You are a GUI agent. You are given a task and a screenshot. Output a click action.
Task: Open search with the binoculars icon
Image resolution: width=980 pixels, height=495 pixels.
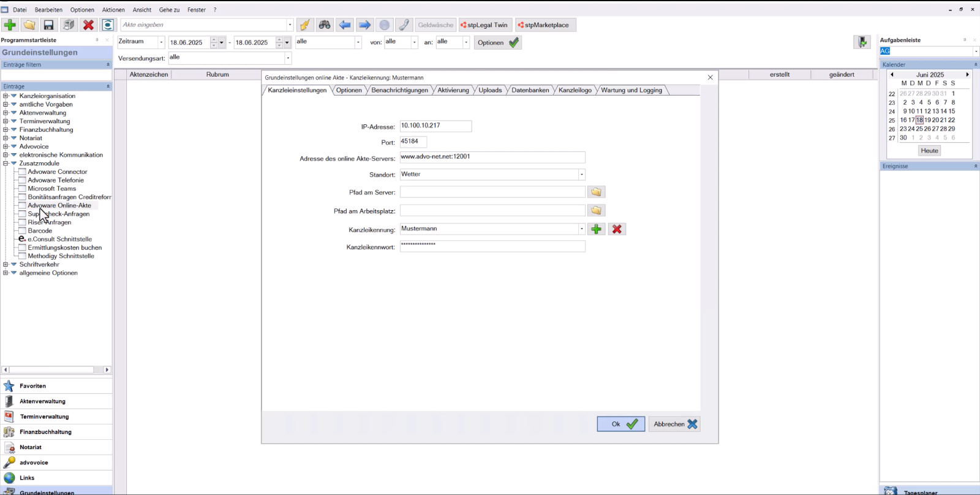pos(325,25)
